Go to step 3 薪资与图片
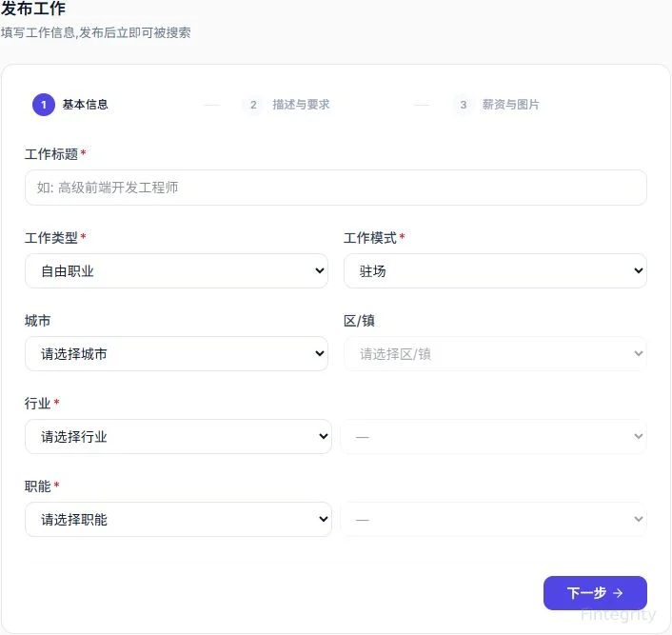 point(496,105)
